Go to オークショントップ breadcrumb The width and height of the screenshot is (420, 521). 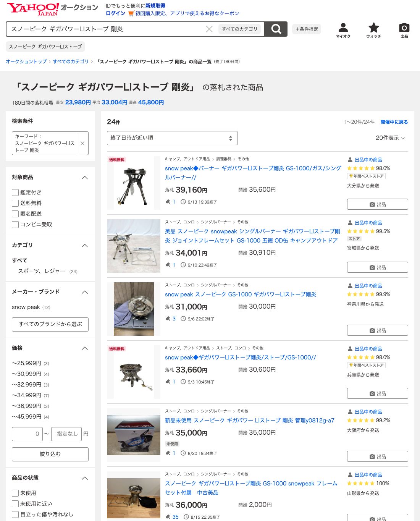tap(26, 61)
